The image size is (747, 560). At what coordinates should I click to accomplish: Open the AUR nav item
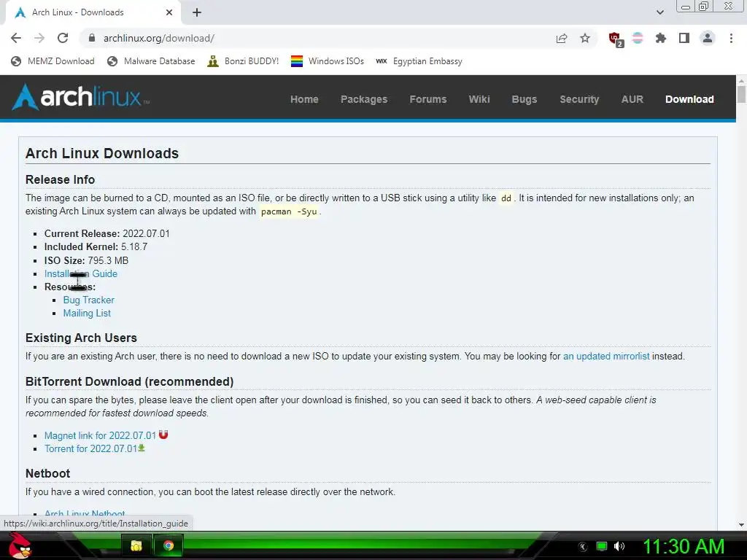coord(632,99)
